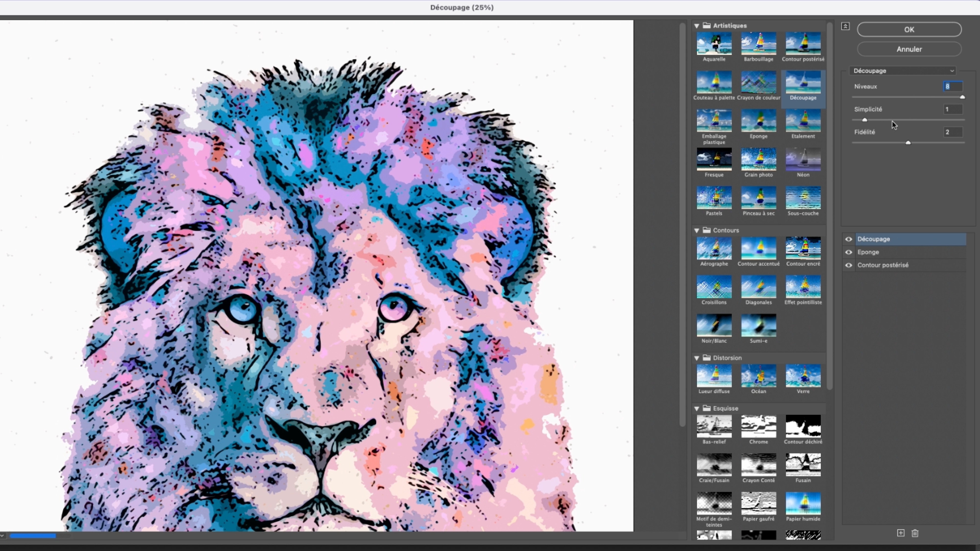Collapse the Contours filter category
Screen dimensions: 980x551
coord(697,230)
